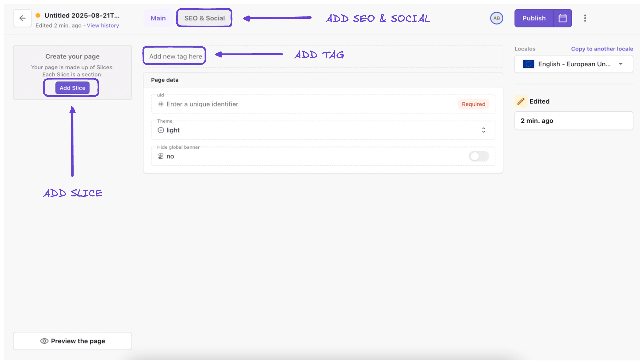Toggle the Hide global banner switch
Image resolution: width=644 pixels, height=364 pixels.
pyautogui.click(x=479, y=156)
